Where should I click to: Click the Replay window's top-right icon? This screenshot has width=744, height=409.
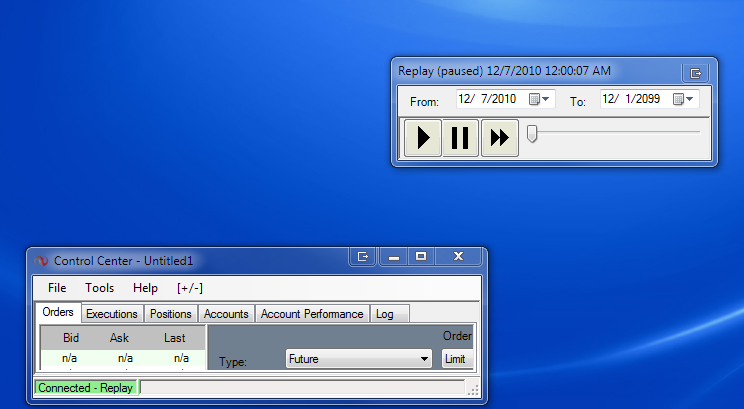pyautogui.click(x=696, y=73)
